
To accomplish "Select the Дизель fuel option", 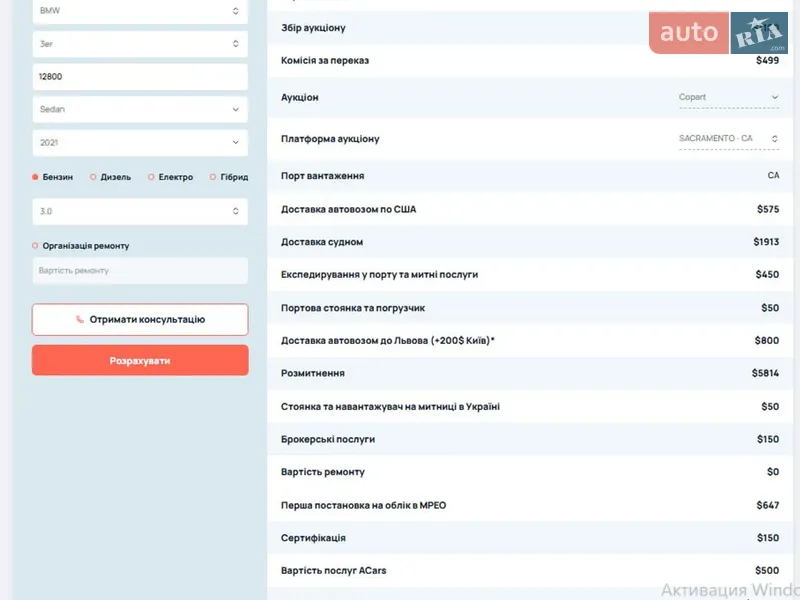I will click(x=93, y=177).
